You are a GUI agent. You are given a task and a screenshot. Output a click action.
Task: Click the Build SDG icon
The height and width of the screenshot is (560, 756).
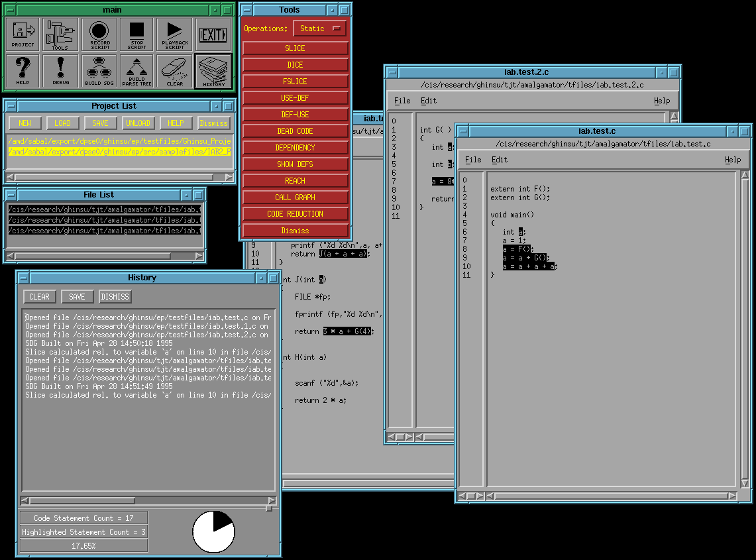pyautogui.click(x=99, y=71)
